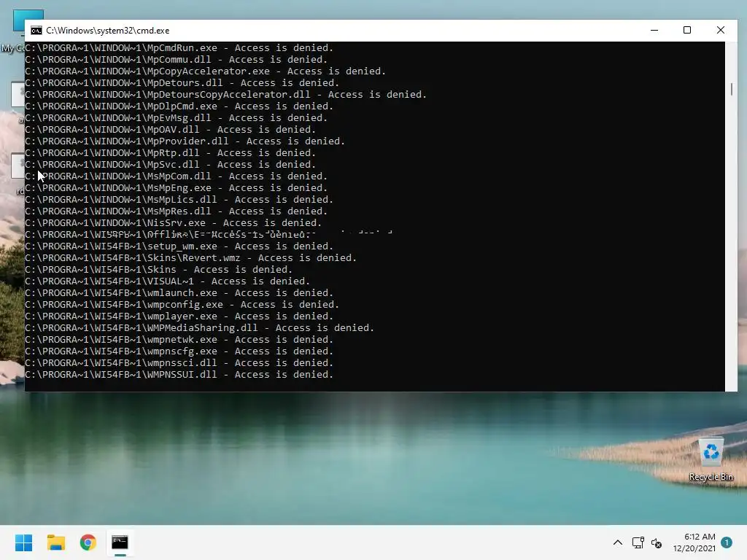This screenshot has height=560, width=747.
Task: Launch Google Chrome from the taskbar
Action: click(x=88, y=542)
